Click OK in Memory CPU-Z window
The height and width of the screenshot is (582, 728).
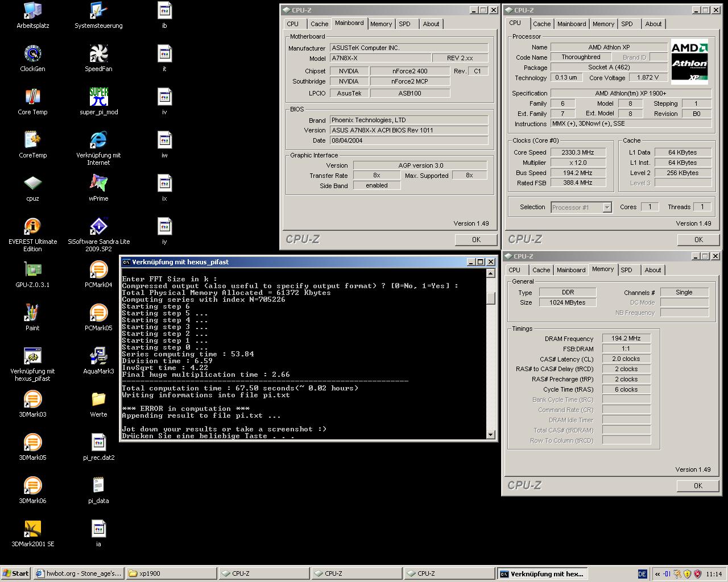pyautogui.click(x=698, y=486)
